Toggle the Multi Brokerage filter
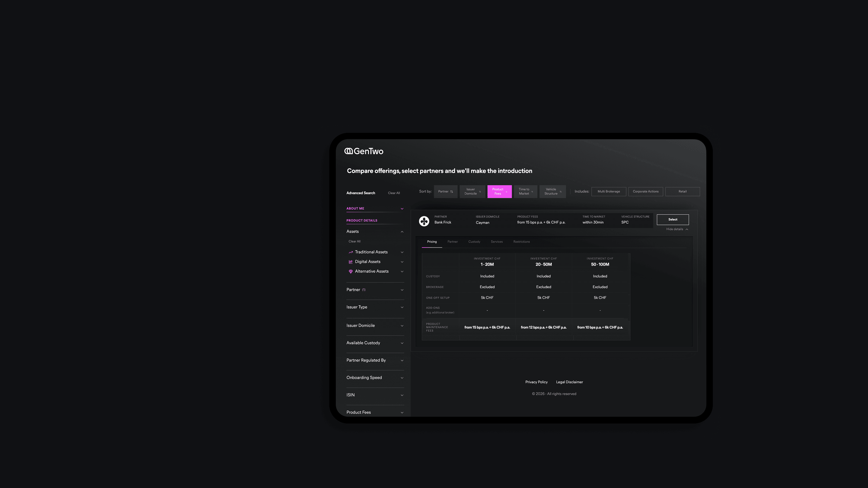Image resolution: width=868 pixels, height=488 pixels. point(608,192)
